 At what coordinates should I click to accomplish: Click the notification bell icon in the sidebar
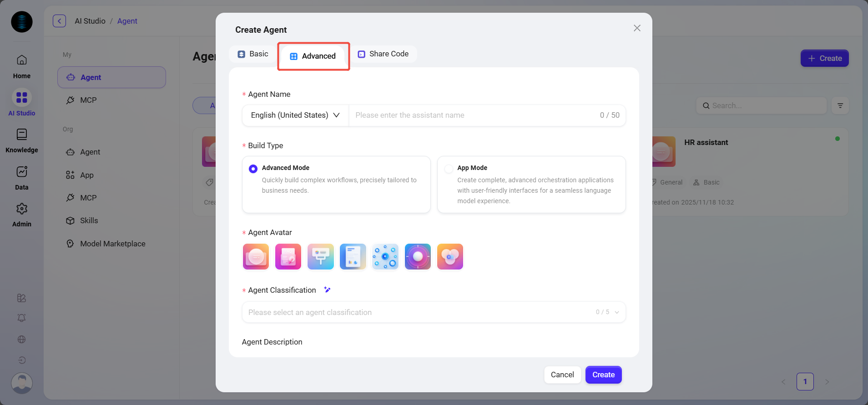tap(21, 318)
